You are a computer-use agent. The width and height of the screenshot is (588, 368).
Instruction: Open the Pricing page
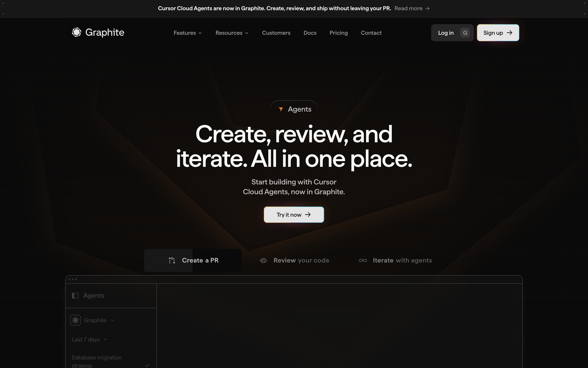coord(339,33)
